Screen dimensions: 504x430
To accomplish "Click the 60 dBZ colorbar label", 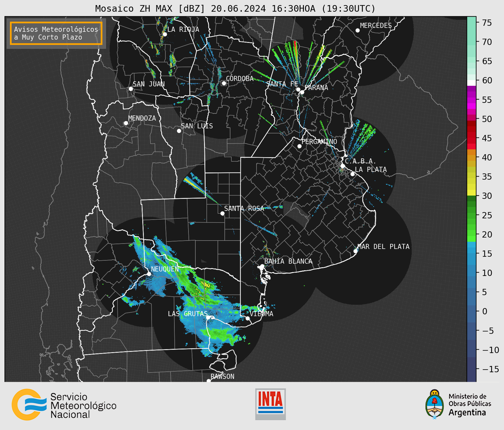I will (x=487, y=80).
